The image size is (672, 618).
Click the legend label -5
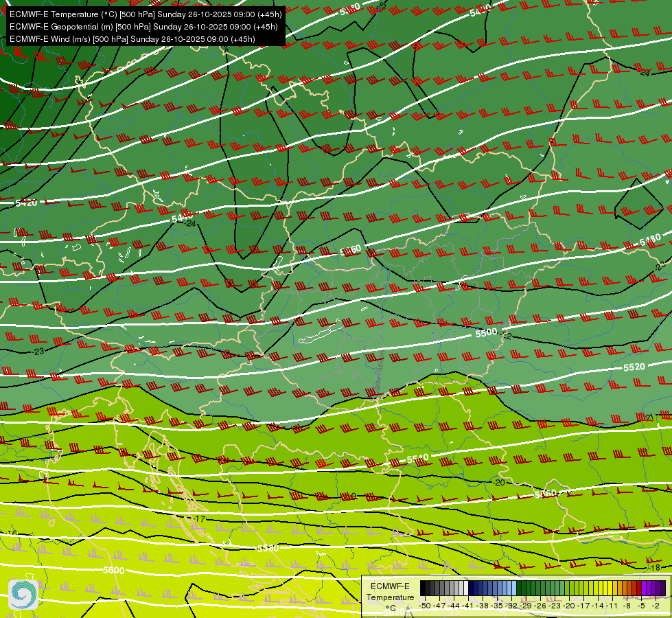coord(641,606)
